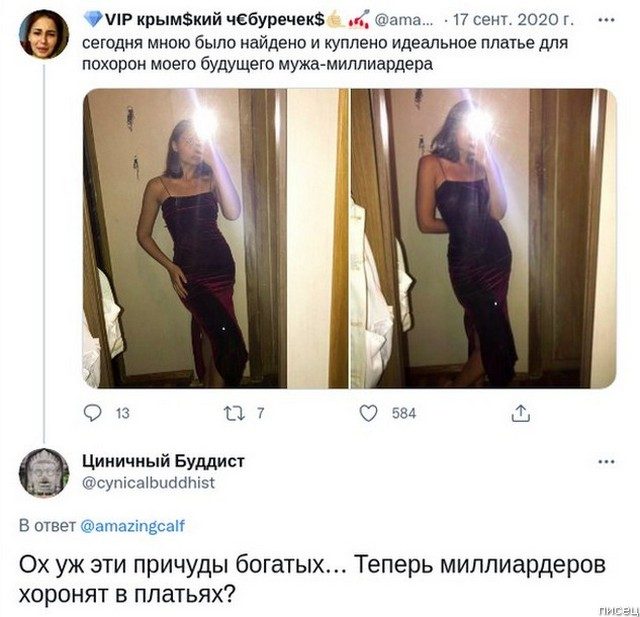Open three-dot menu on top tweet
Image resolution: width=640 pixels, height=617 pixels.
coord(607,20)
